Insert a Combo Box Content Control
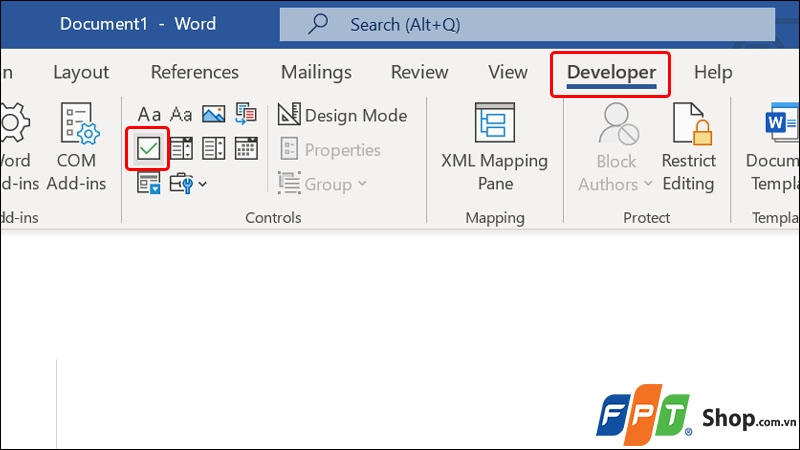Viewport: 800px width, 450px height. [x=181, y=149]
